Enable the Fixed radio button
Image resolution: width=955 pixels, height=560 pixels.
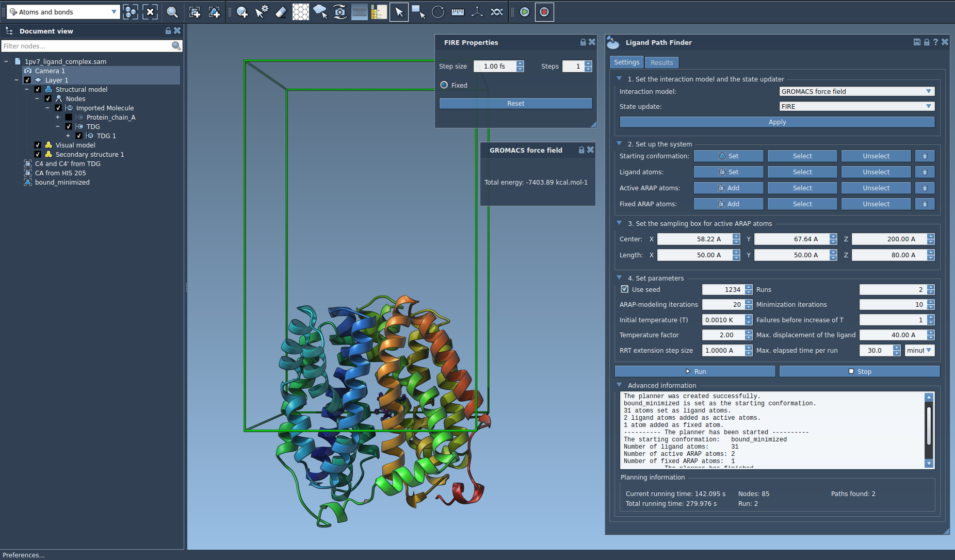point(444,85)
